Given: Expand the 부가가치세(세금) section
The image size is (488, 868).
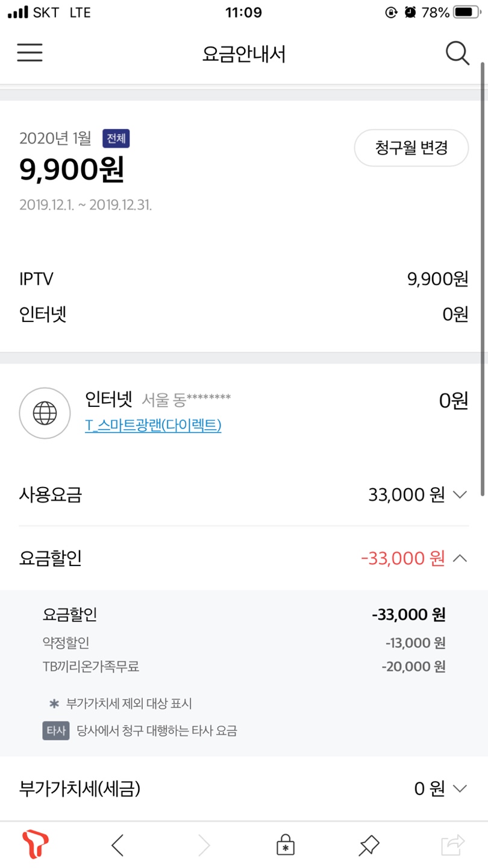Looking at the screenshot, I should [x=460, y=788].
